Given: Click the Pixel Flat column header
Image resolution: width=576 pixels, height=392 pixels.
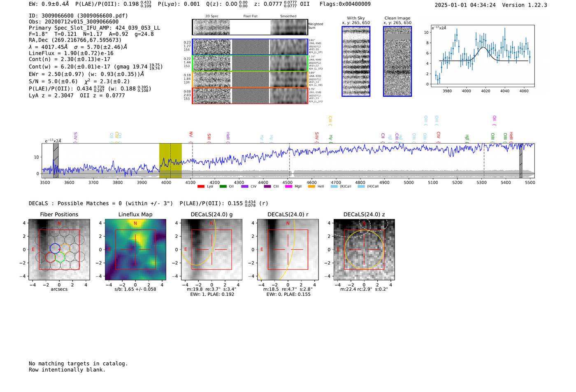Looking at the screenshot, I should point(250,16).
